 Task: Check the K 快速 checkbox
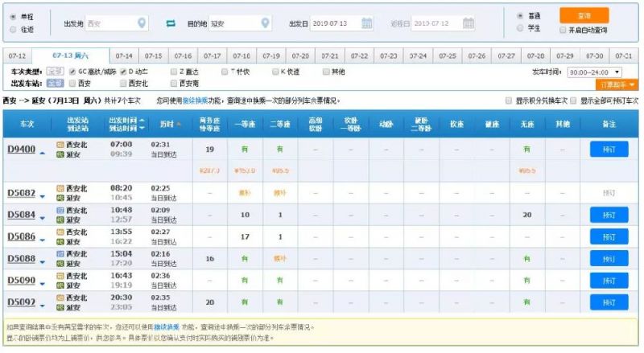pos(275,72)
